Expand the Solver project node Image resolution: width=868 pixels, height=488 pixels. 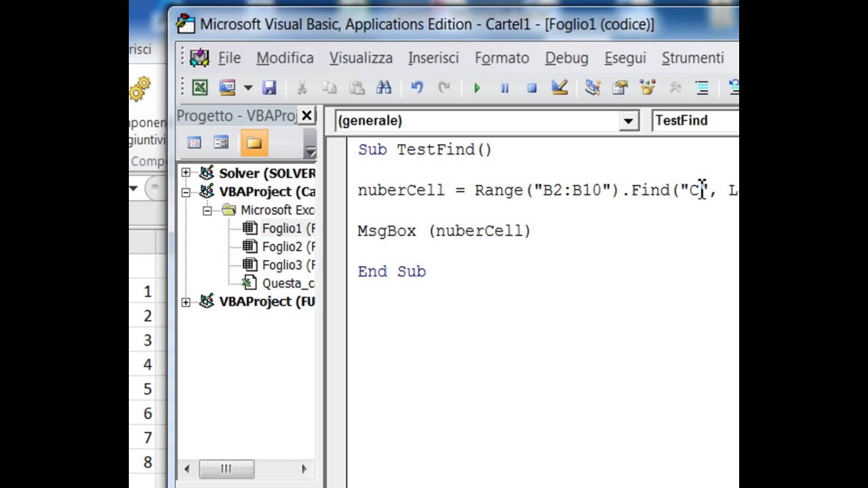[x=186, y=173]
